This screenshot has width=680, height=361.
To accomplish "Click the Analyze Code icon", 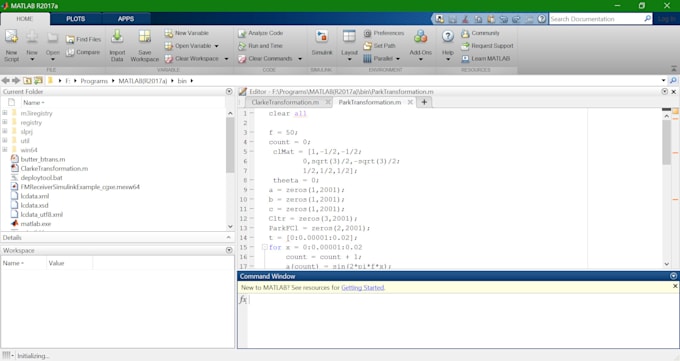I will pyautogui.click(x=242, y=33).
